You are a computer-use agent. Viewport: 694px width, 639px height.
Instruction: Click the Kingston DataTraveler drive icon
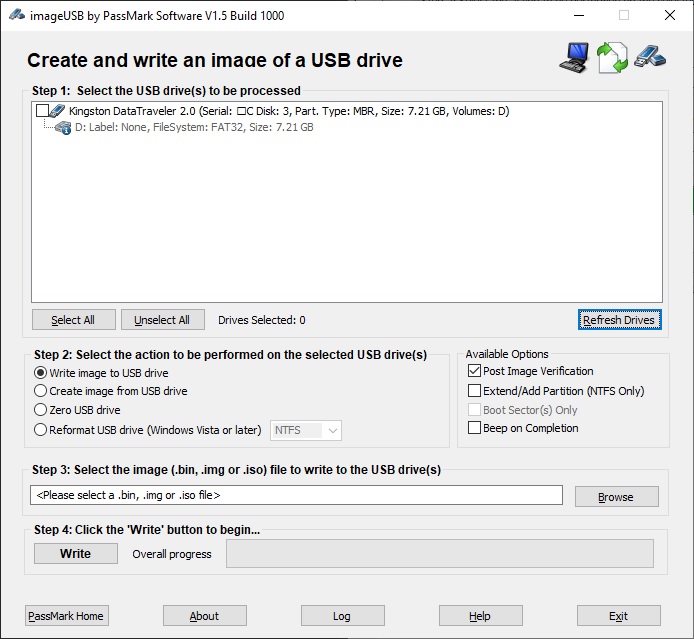point(57,111)
